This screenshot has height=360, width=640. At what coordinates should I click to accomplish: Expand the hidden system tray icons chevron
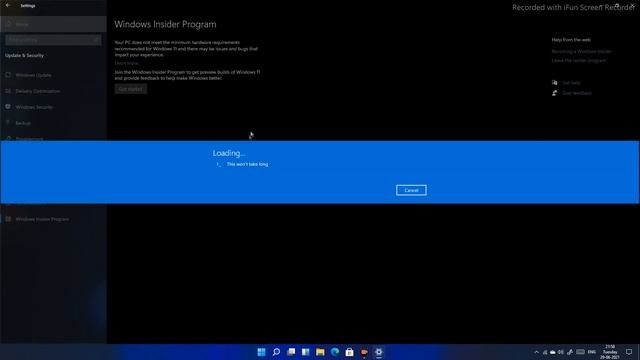pyautogui.click(x=536, y=352)
